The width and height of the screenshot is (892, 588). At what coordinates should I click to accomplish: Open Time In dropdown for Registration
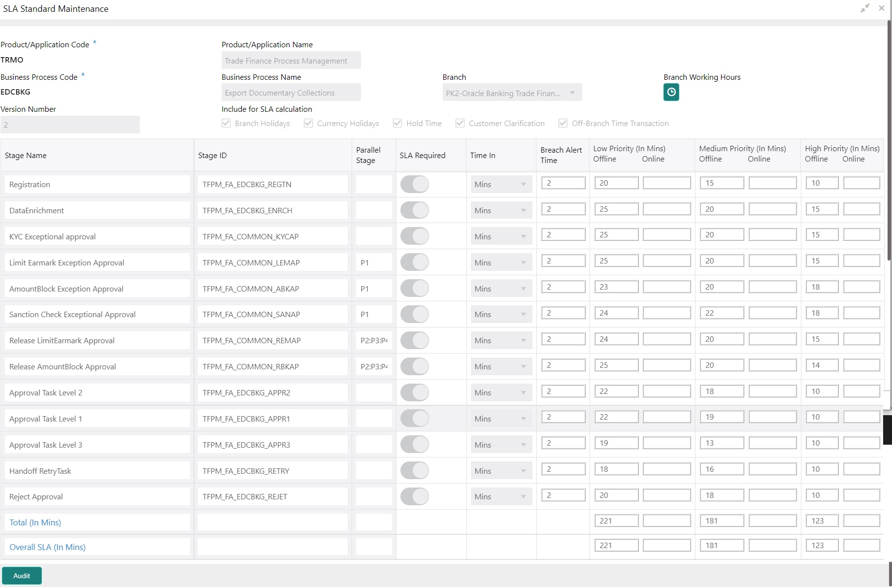coord(501,184)
